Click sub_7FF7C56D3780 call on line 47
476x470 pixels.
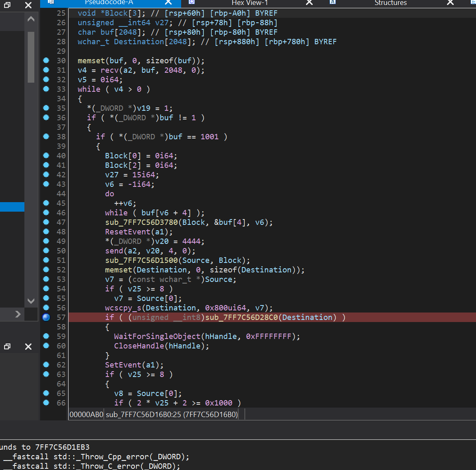point(141,222)
